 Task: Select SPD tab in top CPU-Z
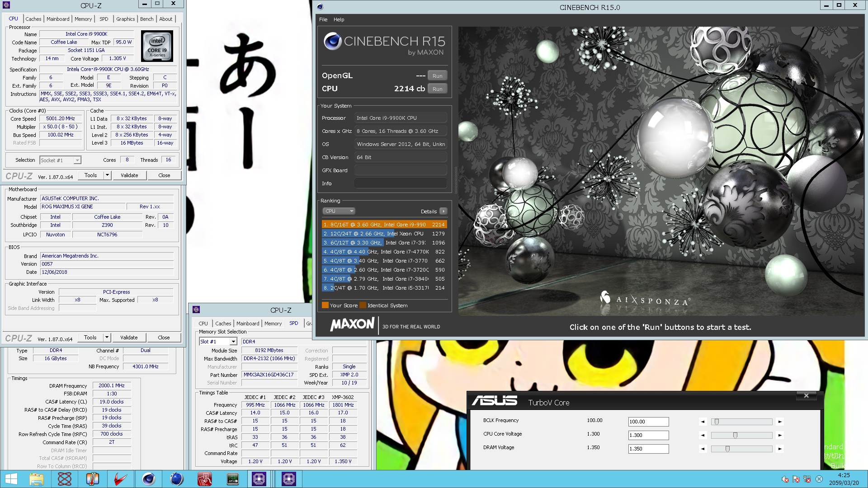click(x=104, y=19)
